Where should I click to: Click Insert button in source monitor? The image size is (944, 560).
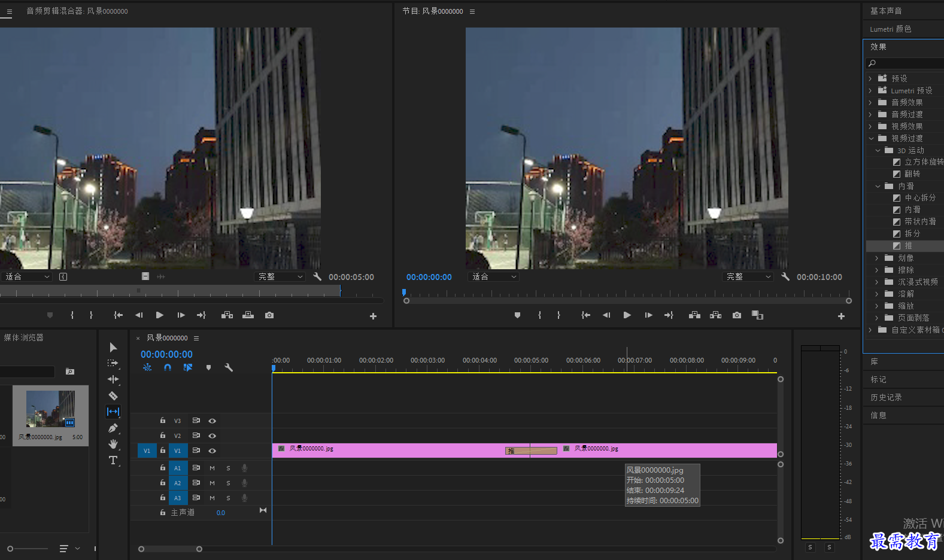(x=227, y=315)
